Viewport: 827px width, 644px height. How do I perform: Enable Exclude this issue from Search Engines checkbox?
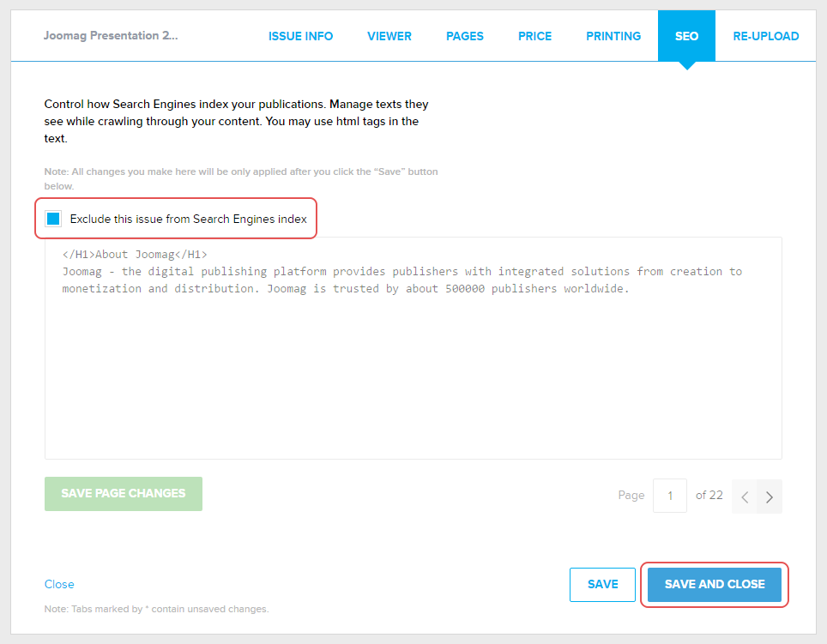tap(54, 219)
